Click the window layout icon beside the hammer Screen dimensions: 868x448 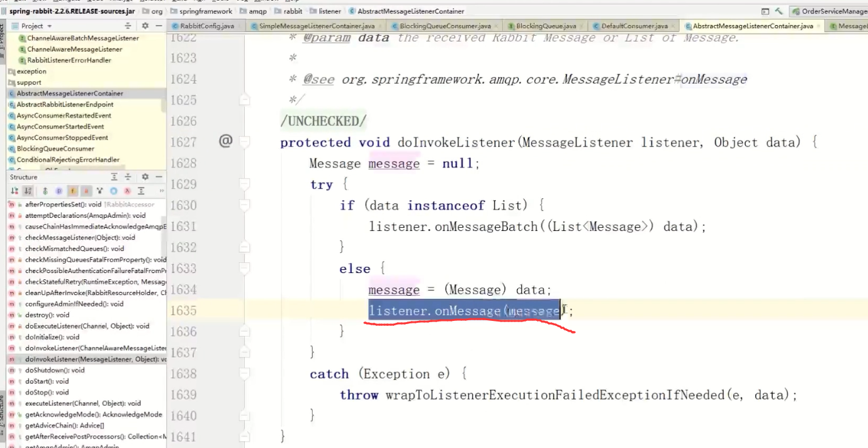point(765,11)
